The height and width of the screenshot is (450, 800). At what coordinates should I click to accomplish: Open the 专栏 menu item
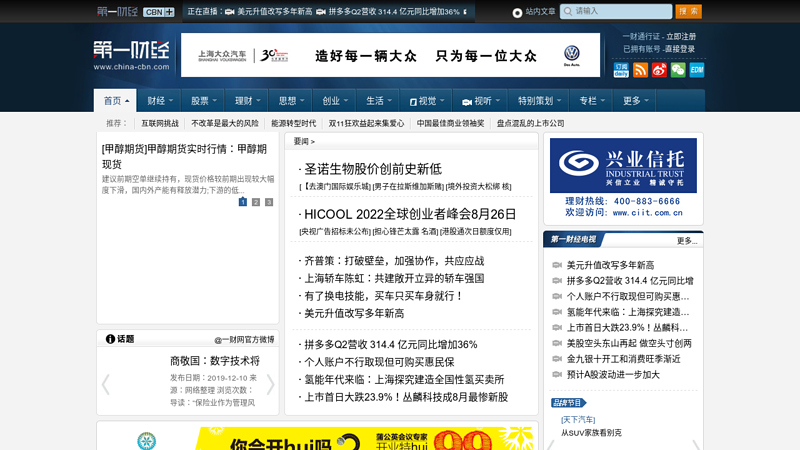591,101
